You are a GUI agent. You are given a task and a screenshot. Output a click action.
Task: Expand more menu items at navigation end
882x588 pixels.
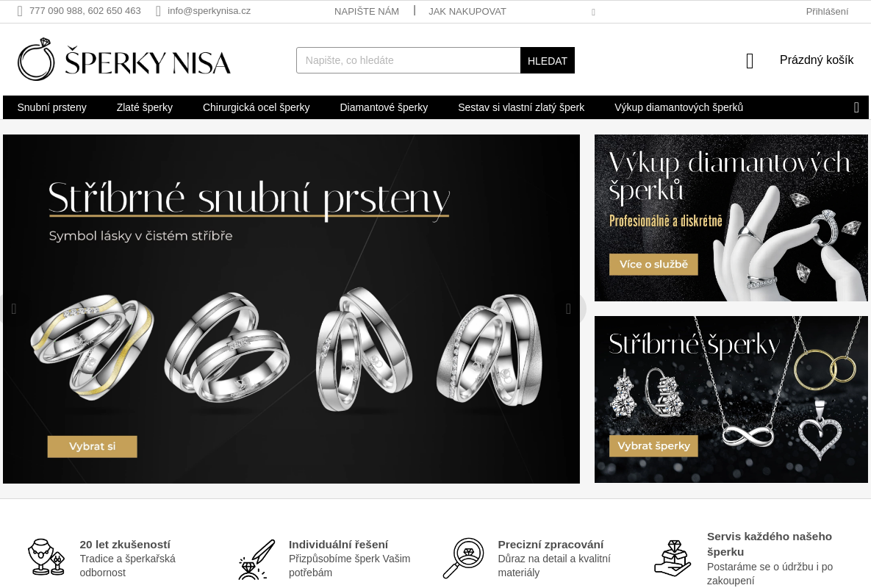click(856, 107)
